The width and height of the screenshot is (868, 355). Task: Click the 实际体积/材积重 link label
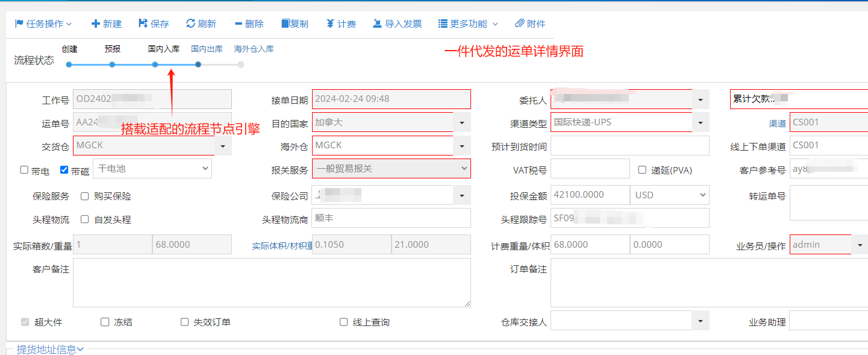282,245
